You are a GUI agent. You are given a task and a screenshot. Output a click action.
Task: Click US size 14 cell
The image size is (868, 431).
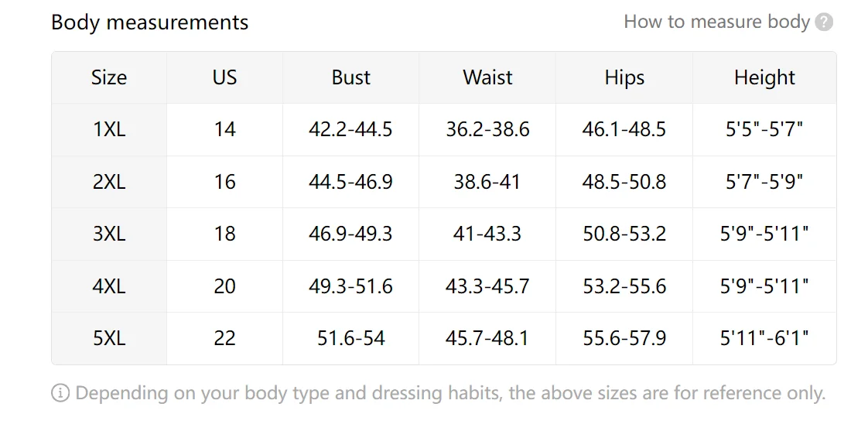224,129
